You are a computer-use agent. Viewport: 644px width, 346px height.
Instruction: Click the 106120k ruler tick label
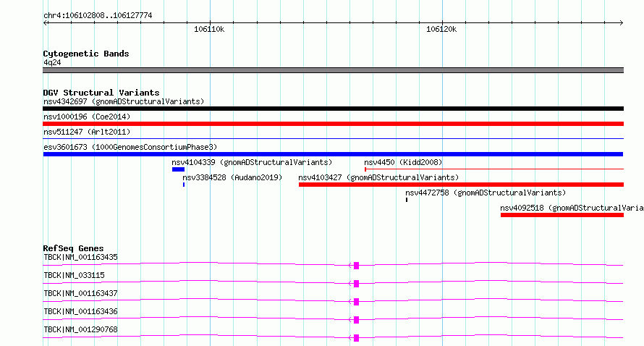click(441, 29)
